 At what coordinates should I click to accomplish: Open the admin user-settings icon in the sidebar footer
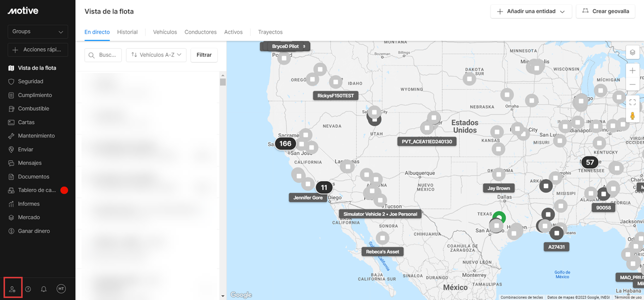pyautogui.click(x=13, y=289)
